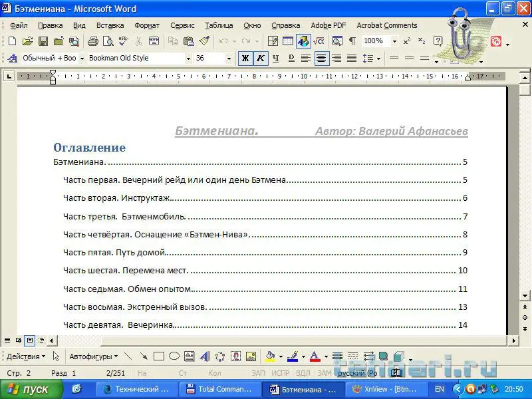The width and height of the screenshot is (532, 399).
Task: Open the Print Preview tool
Action: click(x=108, y=41)
